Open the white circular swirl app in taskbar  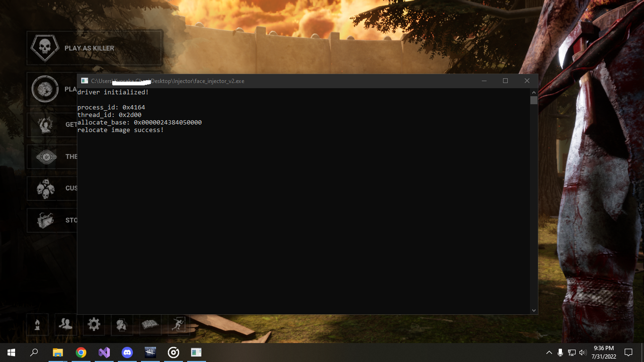[174, 352]
